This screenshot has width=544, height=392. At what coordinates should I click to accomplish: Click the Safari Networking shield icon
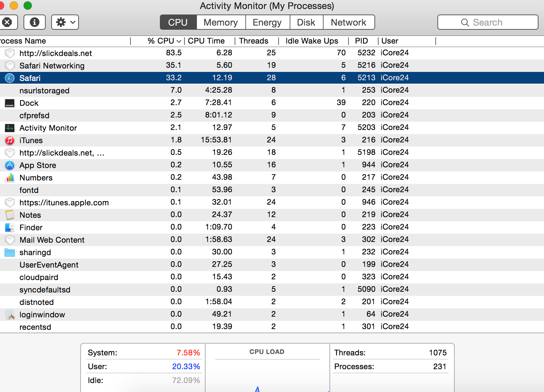point(10,66)
